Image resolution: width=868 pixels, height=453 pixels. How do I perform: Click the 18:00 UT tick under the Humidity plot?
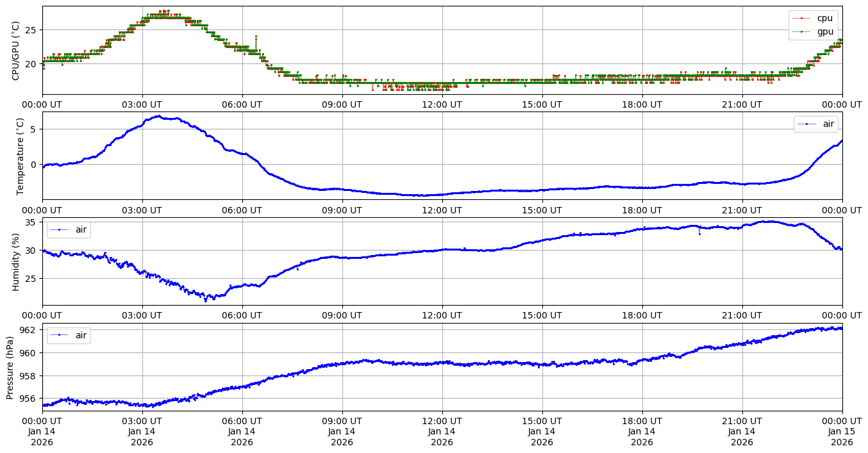[x=642, y=315]
